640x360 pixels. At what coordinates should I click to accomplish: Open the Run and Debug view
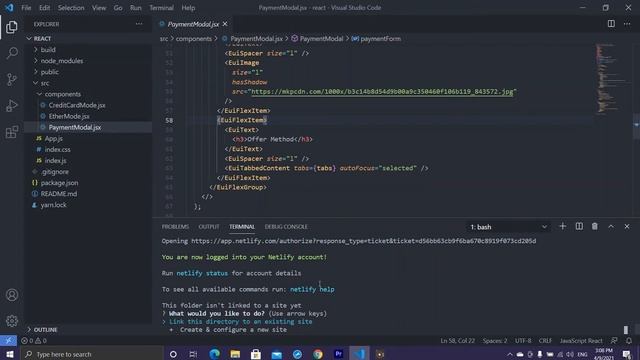pyautogui.click(x=12, y=105)
